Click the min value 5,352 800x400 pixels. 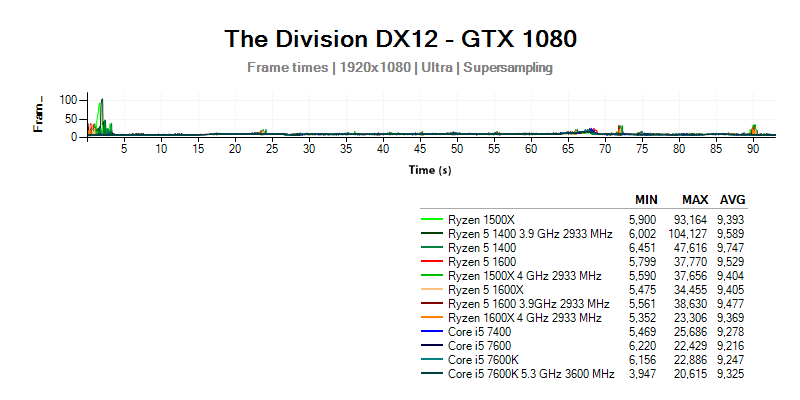tap(642, 318)
